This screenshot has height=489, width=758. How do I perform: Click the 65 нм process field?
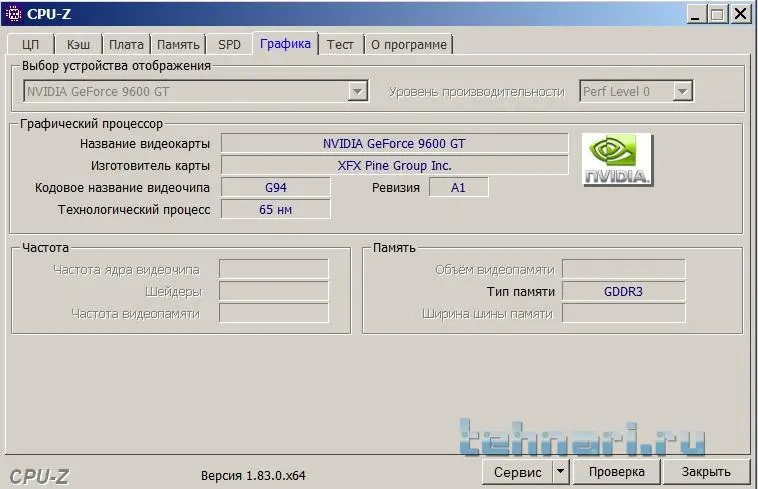(276, 209)
